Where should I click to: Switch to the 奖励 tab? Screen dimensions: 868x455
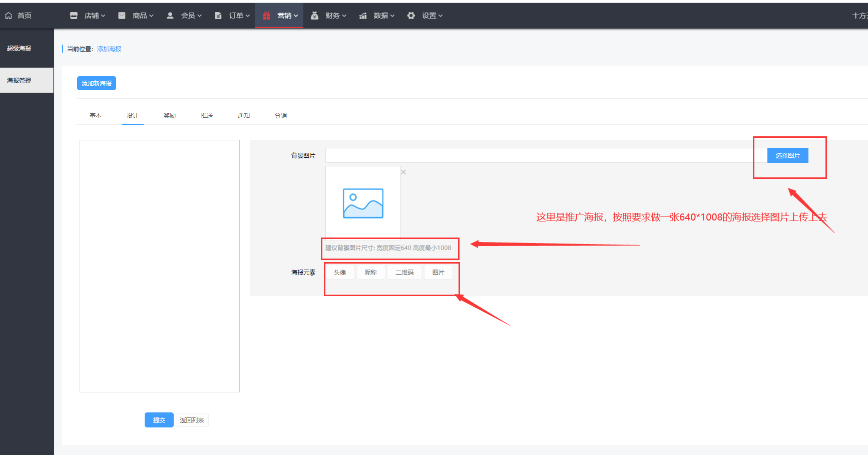170,116
